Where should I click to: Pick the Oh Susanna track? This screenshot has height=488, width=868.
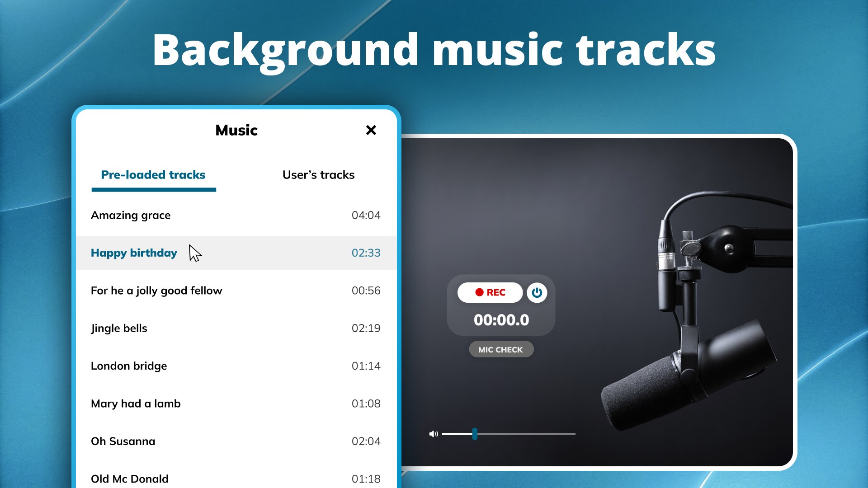123,441
